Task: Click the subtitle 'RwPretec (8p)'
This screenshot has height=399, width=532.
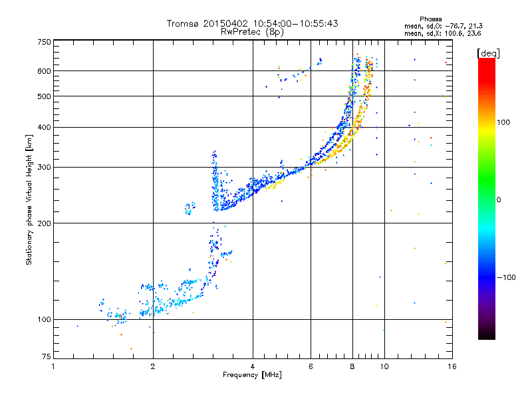Action: (x=252, y=32)
